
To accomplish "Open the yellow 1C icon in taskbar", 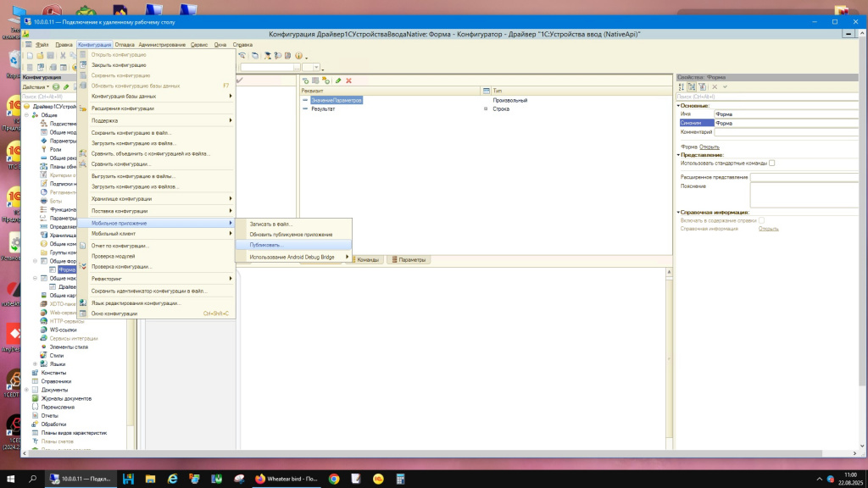I will click(x=378, y=480).
